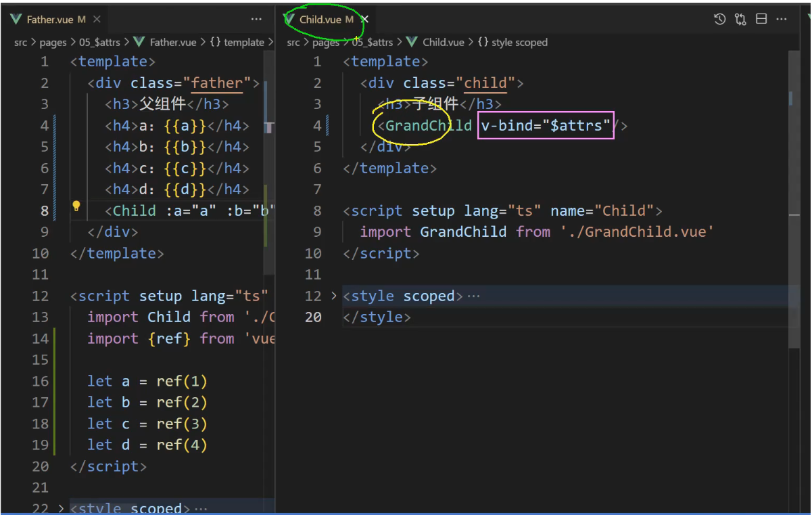This screenshot has width=812, height=517.
Task: Click '父组件' heading text in Father.vue
Action: coord(163,104)
